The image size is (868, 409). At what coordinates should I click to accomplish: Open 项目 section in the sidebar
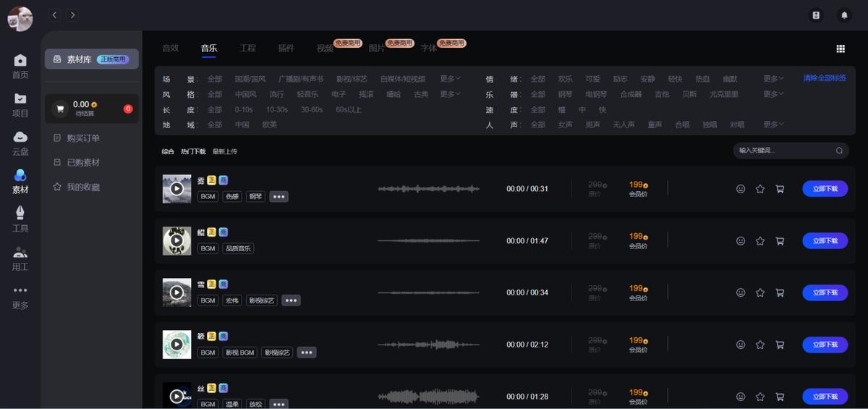point(20,105)
